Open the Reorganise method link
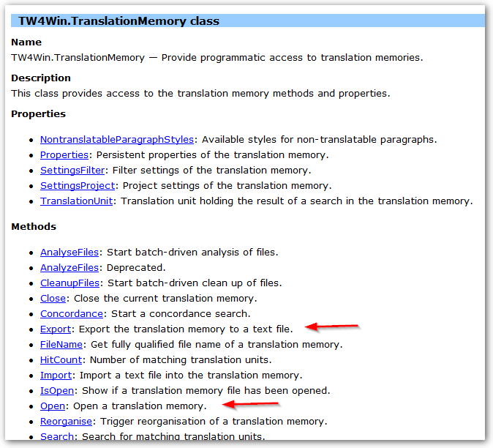 [x=66, y=422]
